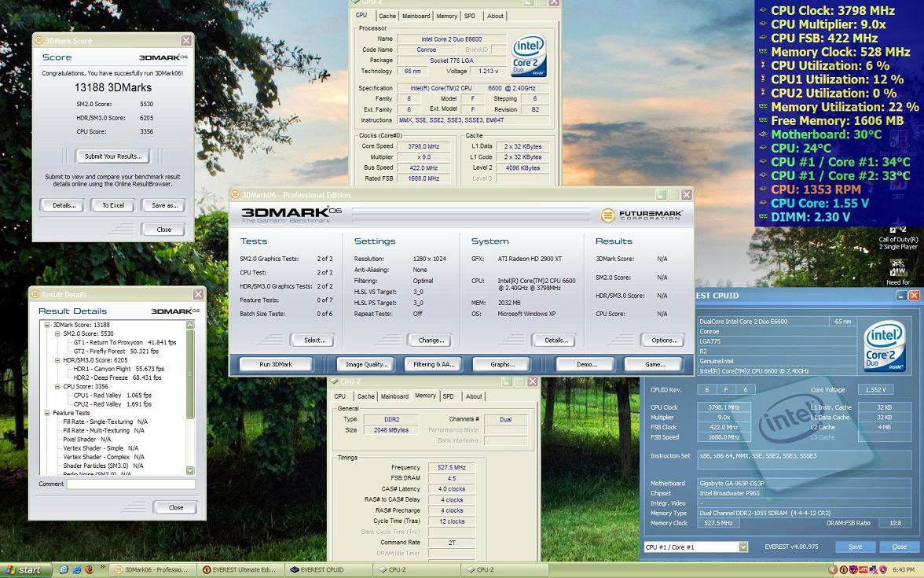Click the Motherboard temperature icon in OSD

pyautogui.click(x=763, y=134)
